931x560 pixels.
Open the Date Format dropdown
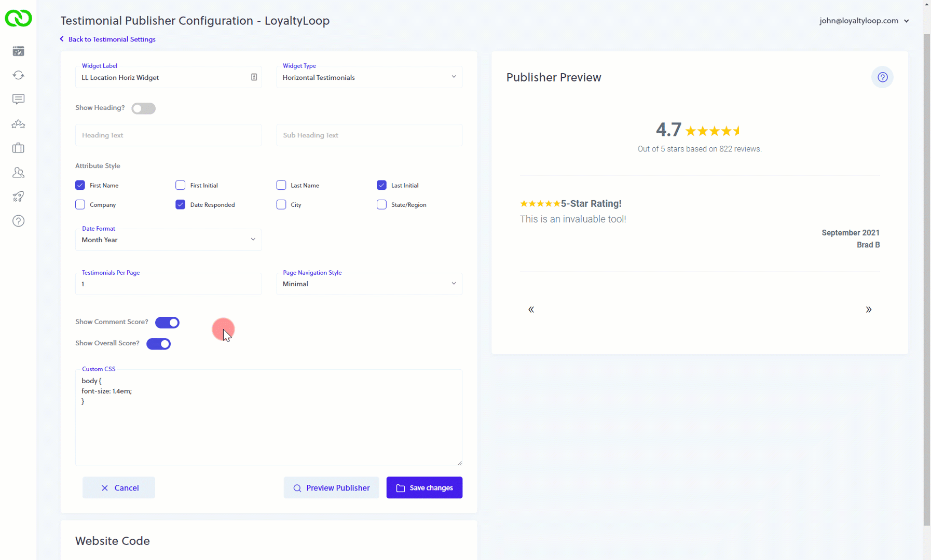click(168, 240)
